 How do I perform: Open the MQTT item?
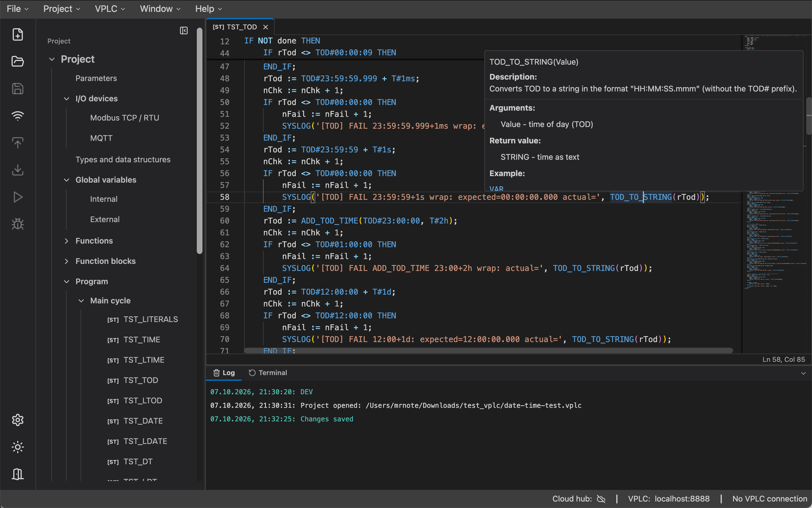tap(101, 138)
